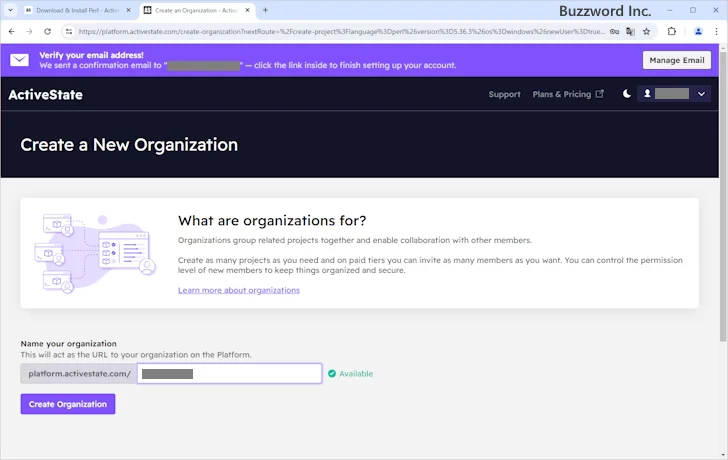Open a new browser tab with plus

coord(265,10)
